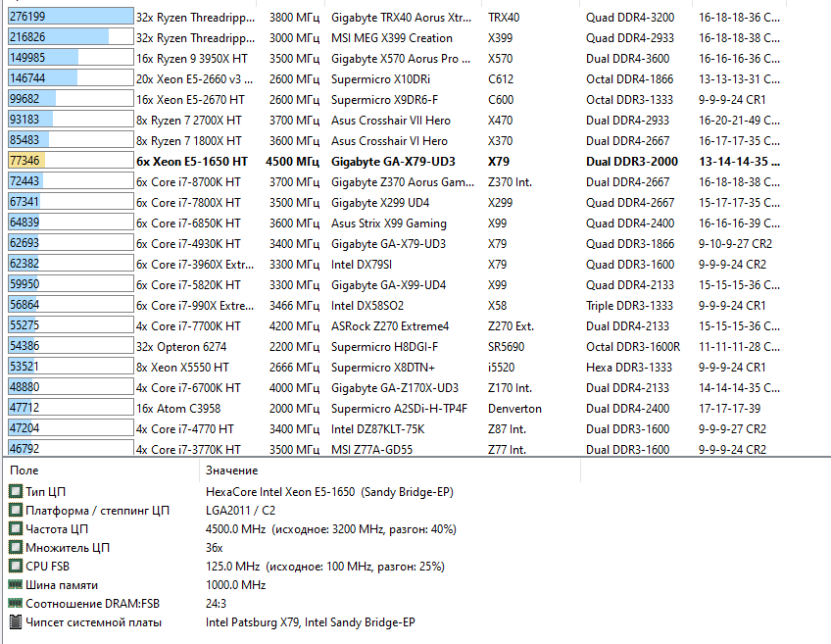Click the CPU icon beside Частота ЦП
This screenshot has height=644, width=831.
(x=16, y=528)
